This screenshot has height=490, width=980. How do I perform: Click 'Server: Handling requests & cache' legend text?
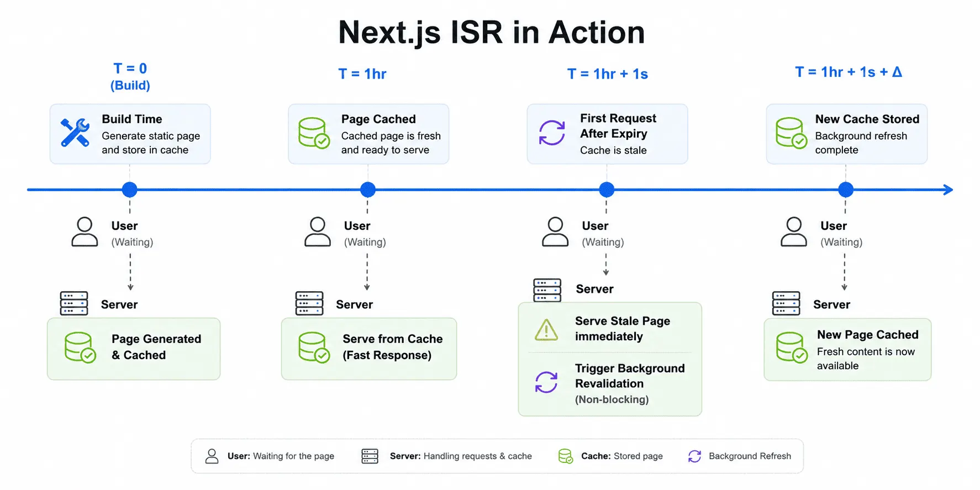coord(461,456)
